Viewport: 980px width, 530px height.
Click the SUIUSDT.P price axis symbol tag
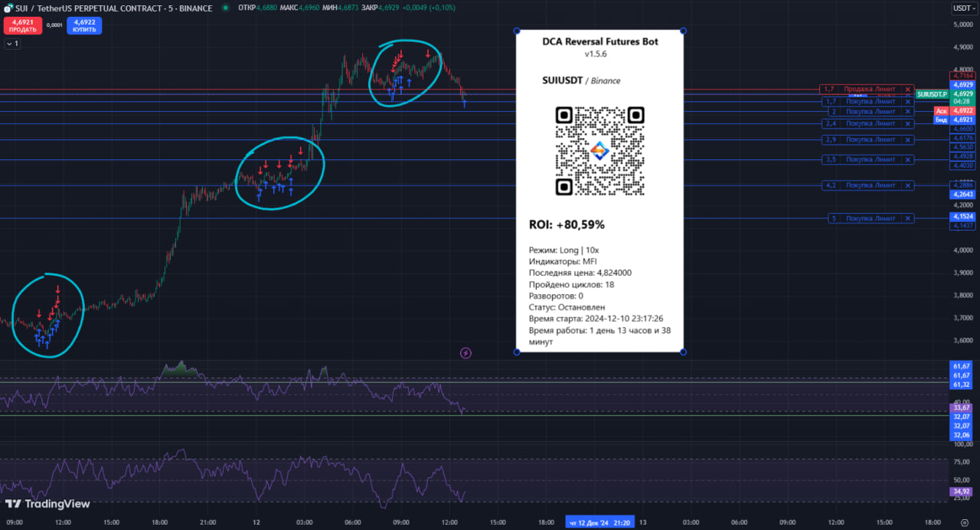932,93
